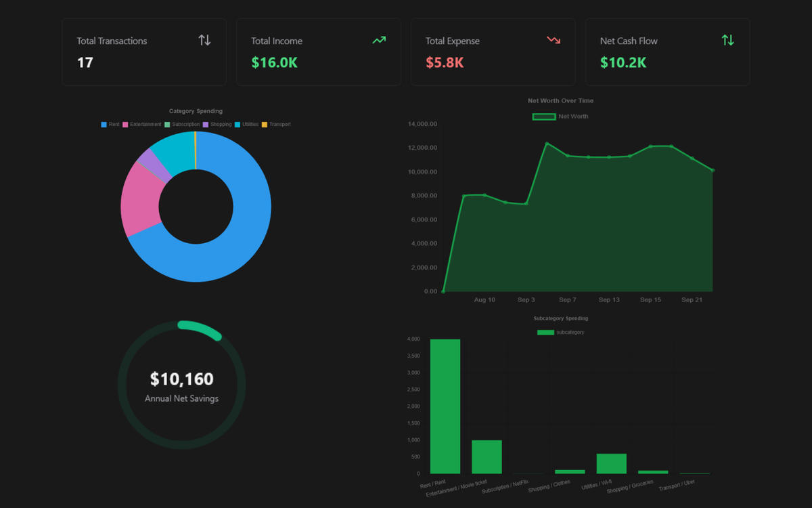
Task: Click the trending-down icon in Total Expense card
Action: (554, 41)
